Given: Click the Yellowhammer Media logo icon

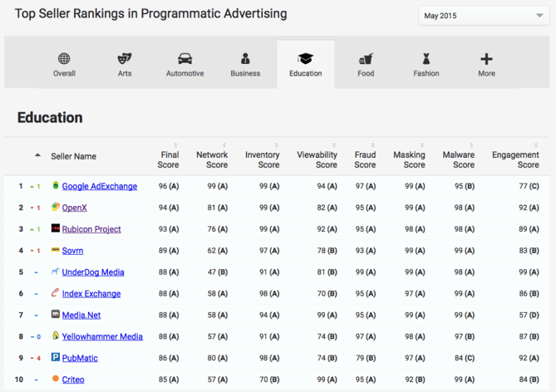Looking at the screenshot, I should click(x=56, y=336).
